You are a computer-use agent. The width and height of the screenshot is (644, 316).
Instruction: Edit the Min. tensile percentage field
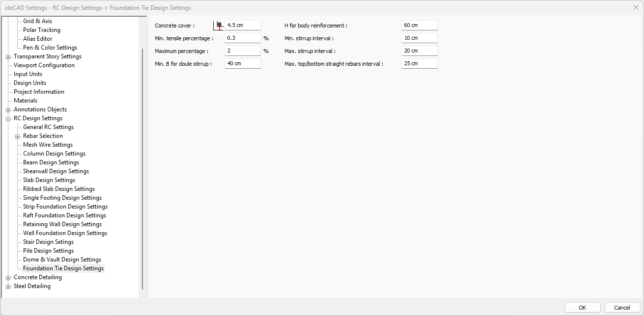pos(243,38)
